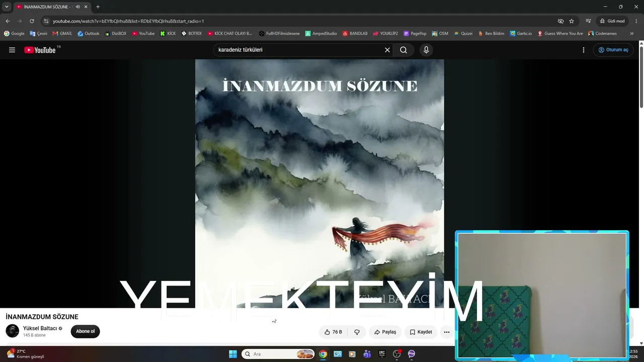Open Chrome's three-dot menu
Image resolution: width=644 pixels, height=362 pixels.
(x=636, y=21)
